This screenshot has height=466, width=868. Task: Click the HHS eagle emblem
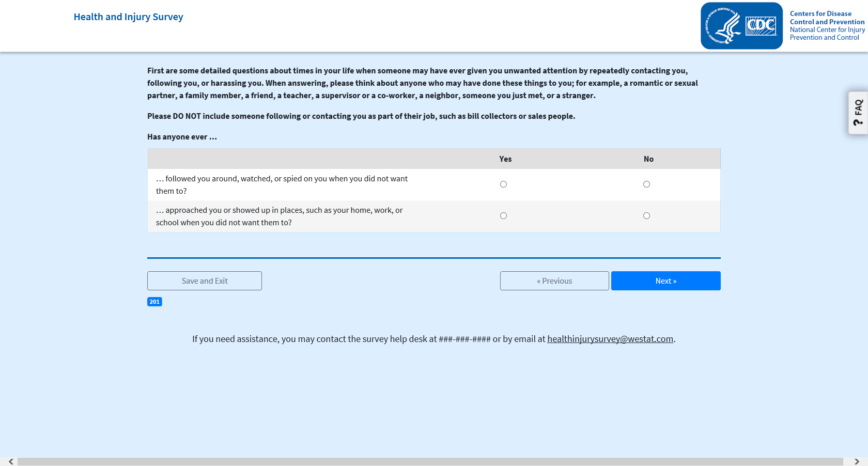[724, 26]
